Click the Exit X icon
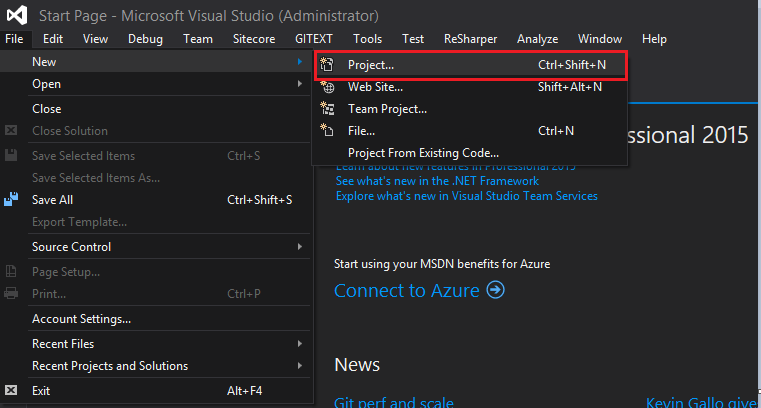This screenshot has width=761, height=408. click(x=11, y=390)
